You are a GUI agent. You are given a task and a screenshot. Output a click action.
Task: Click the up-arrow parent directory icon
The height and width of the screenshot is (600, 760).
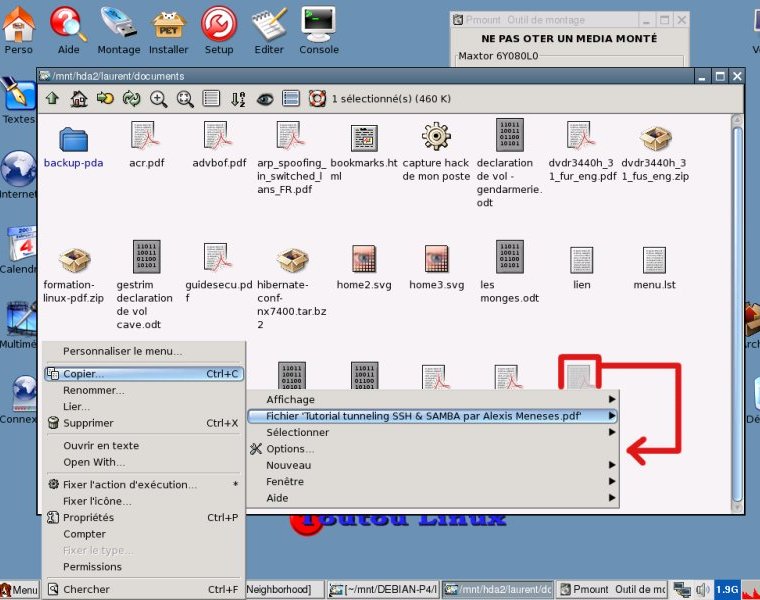click(52, 98)
